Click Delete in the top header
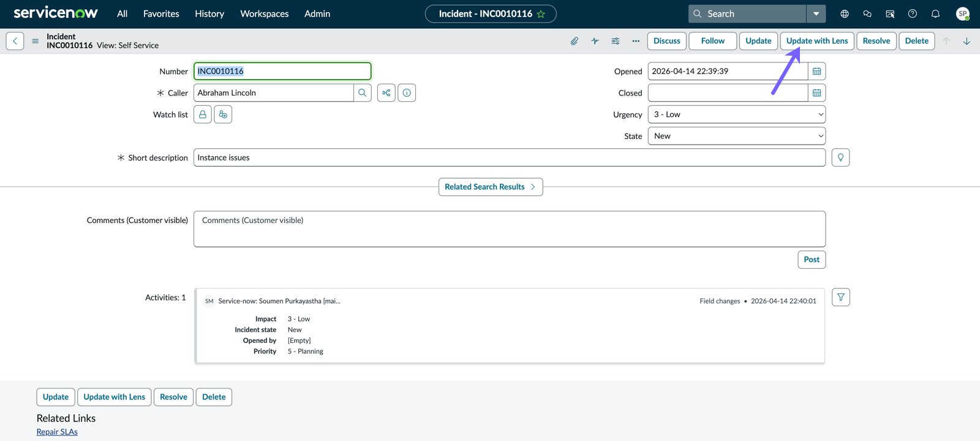Image resolution: width=980 pixels, height=441 pixels. (x=917, y=41)
